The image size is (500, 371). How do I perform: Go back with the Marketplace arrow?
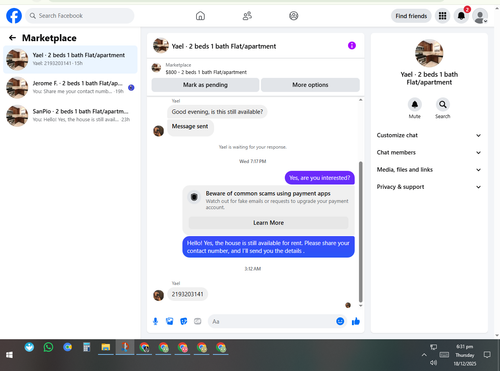12,38
